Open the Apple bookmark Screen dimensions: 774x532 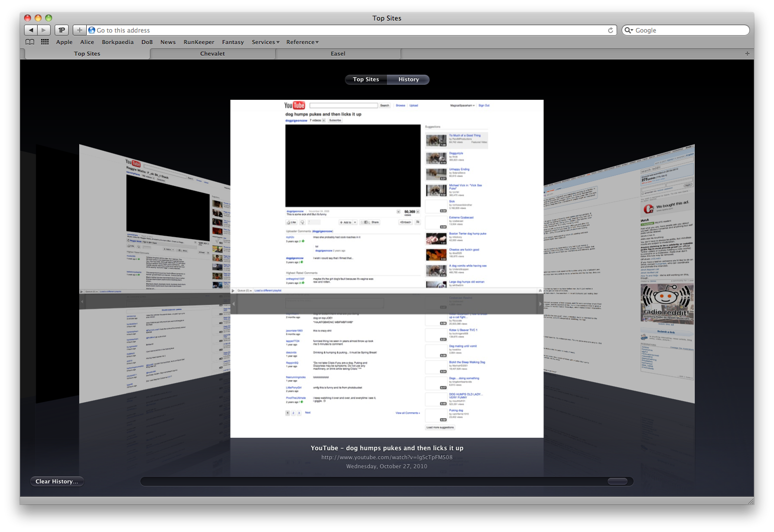64,42
